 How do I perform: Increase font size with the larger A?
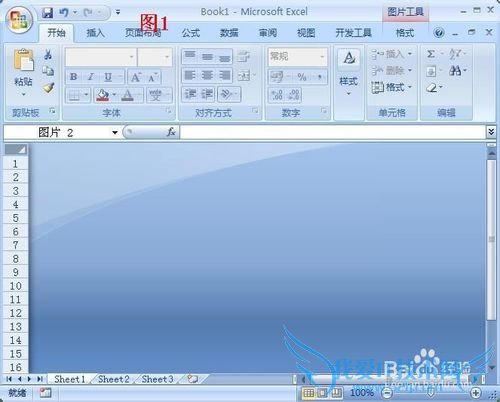click(136, 77)
